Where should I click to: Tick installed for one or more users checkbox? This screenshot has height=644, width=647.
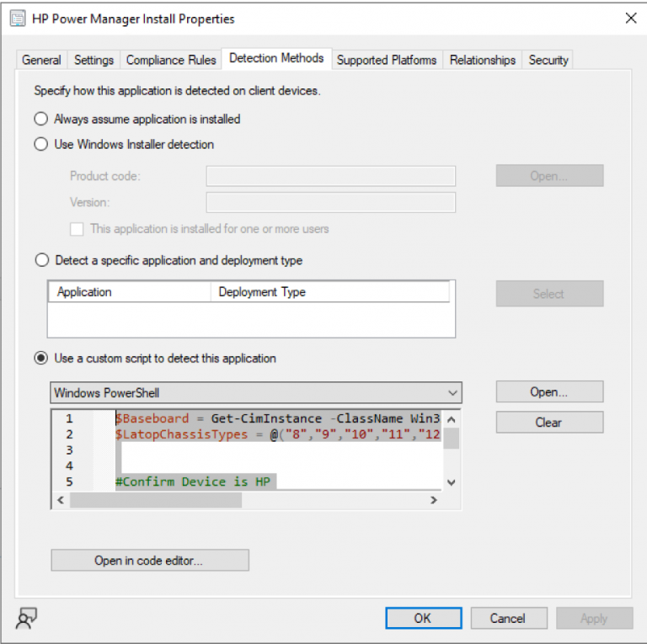(x=77, y=229)
